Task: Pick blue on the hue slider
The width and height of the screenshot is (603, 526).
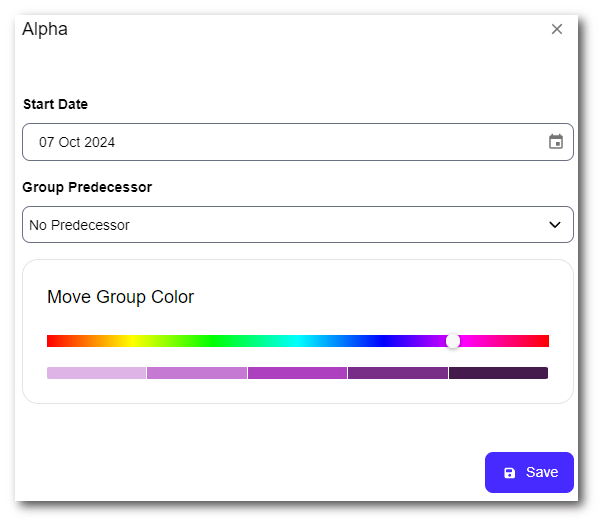Action: pos(381,341)
